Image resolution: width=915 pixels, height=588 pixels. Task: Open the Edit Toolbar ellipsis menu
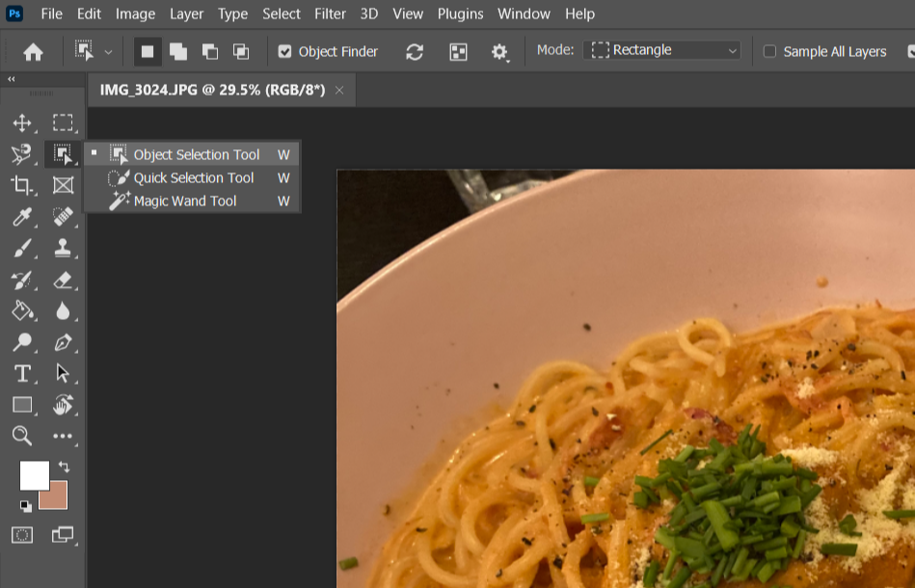click(63, 436)
